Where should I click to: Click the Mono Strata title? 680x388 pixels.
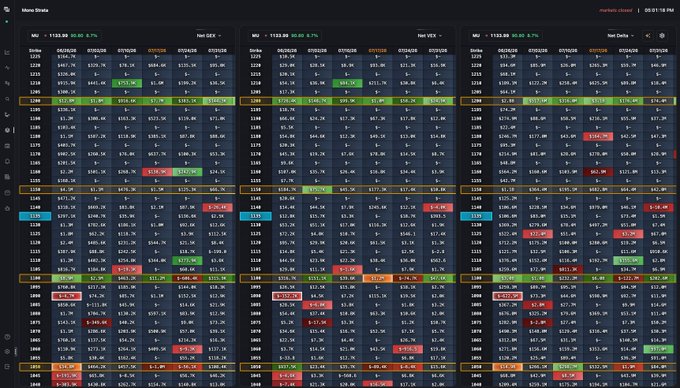pos(35,10)
